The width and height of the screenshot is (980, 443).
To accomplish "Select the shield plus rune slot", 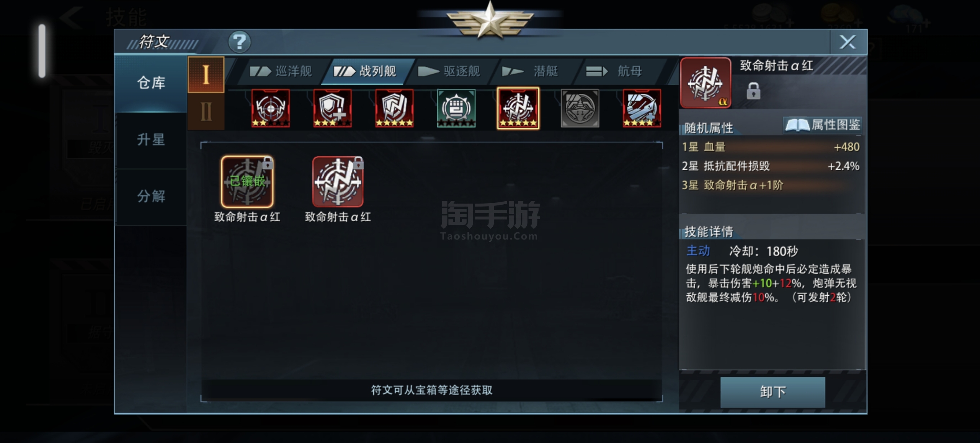I will (x=332, y=108).
